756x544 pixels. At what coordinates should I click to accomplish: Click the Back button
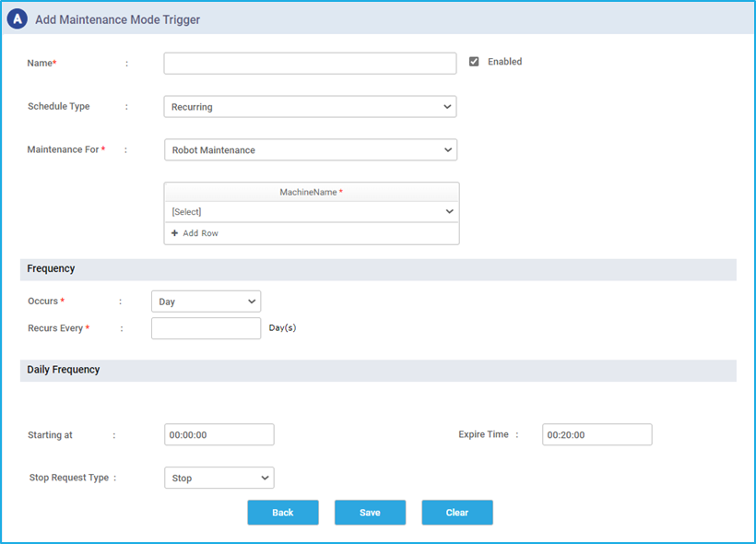(283, 512)
